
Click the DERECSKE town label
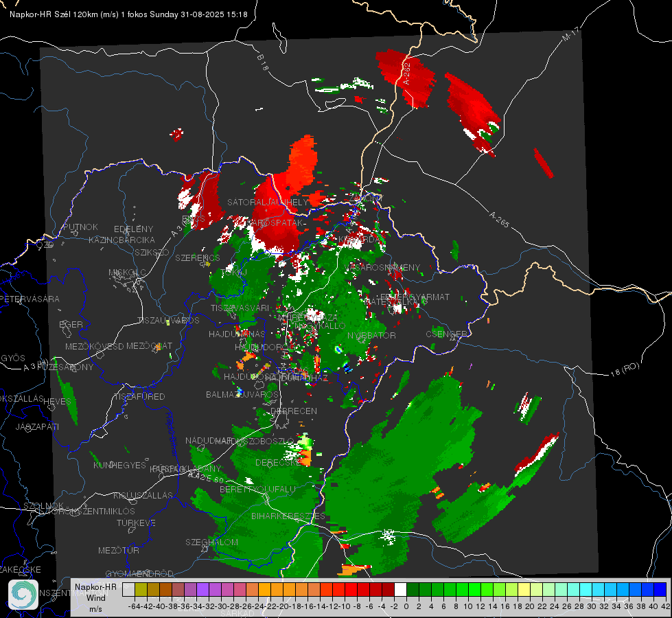[x=278, y=463]
